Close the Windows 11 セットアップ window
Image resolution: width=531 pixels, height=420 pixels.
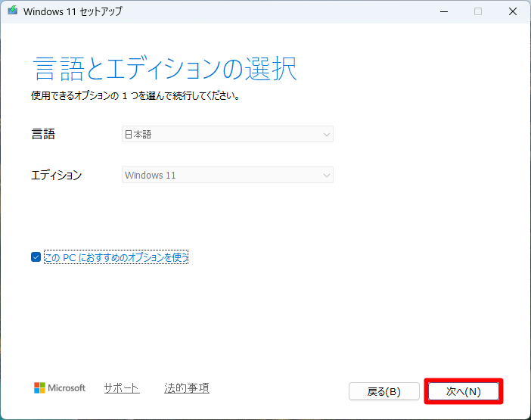(x=513, y=11)
